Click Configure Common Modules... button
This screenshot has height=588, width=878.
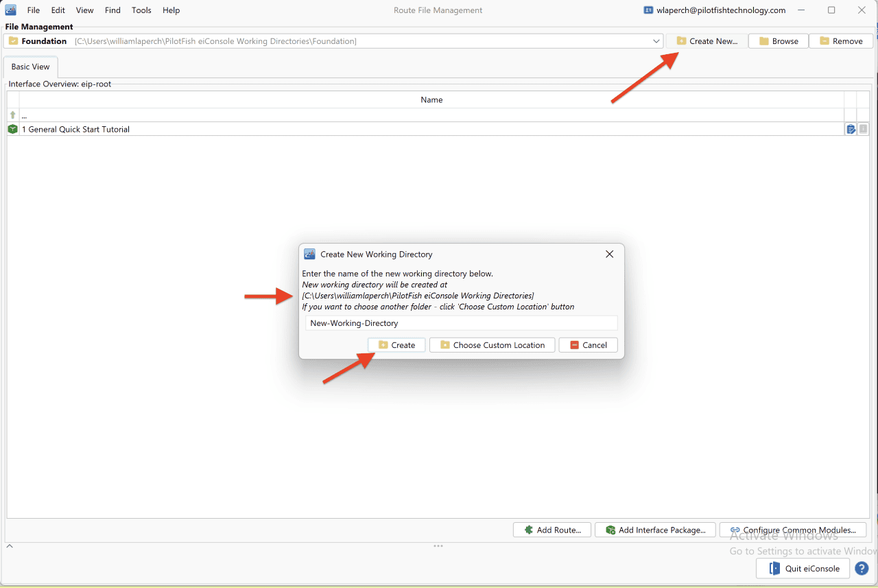793,530
